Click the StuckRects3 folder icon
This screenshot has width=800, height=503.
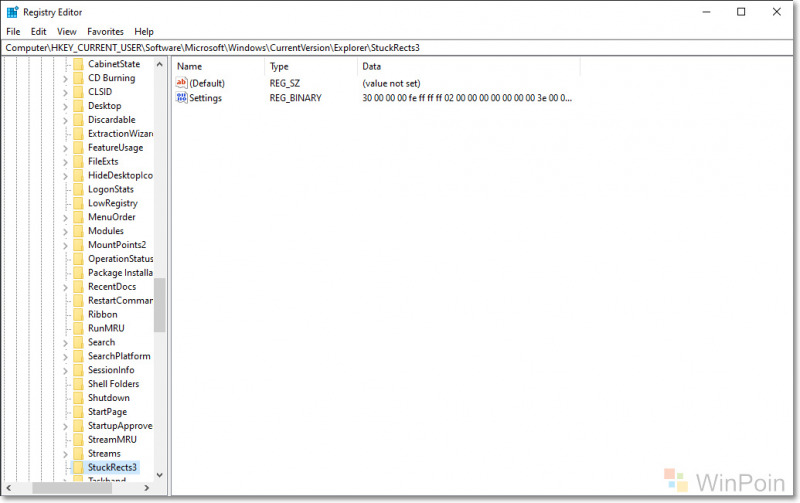pyautogui.click(x=78, y=467)
